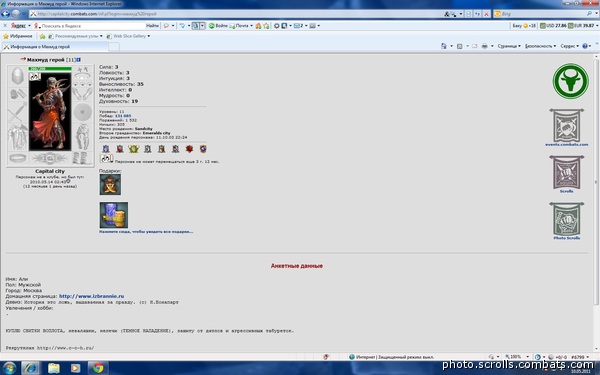Open the Избранное favorites button
The image size is (600, 375).
(x=18, y=36)
